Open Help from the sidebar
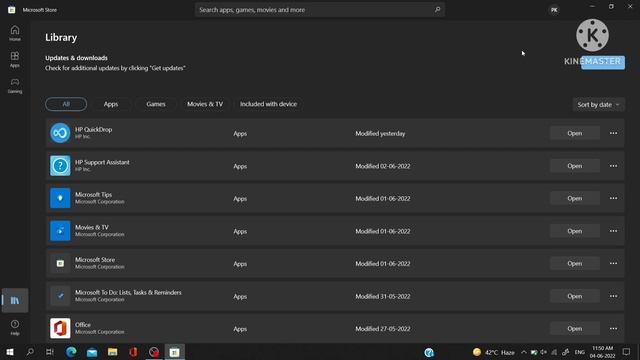 coord(15,327)
